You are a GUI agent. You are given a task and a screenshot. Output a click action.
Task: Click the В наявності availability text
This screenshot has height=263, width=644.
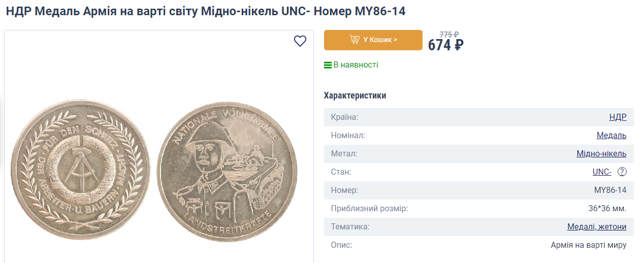pyautogui.click(x=356, y=65)
